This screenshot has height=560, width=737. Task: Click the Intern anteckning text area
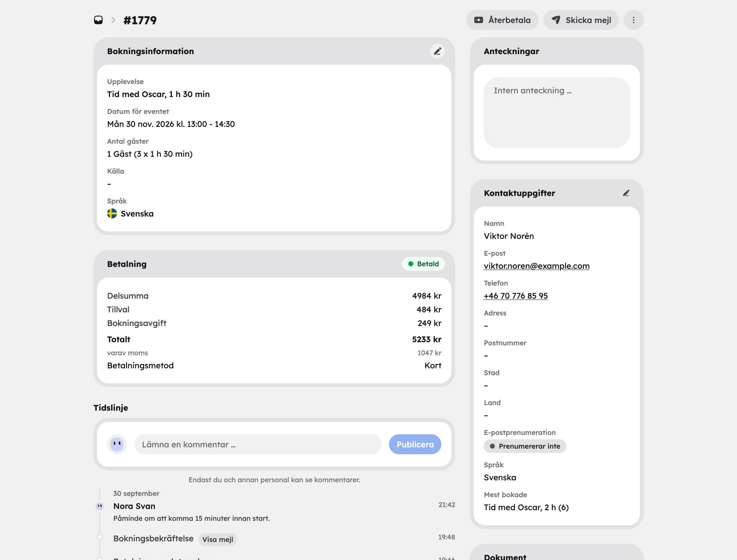[x=556, y=112]
